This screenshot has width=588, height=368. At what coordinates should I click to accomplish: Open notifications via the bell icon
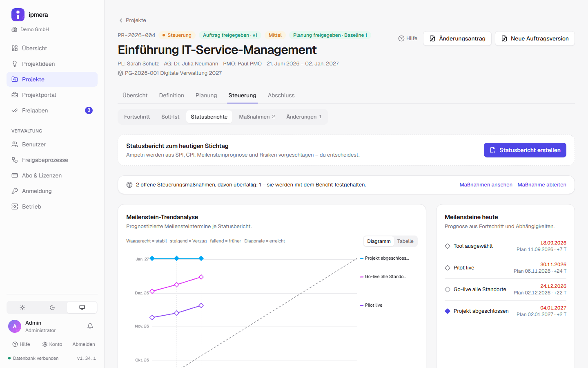click(x=90, y=326)
